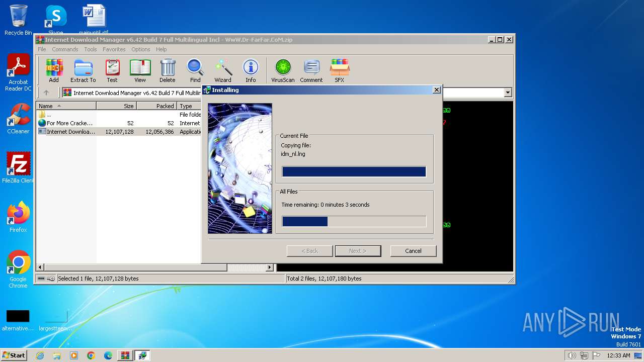Run the VirusScan toolbar icon
644x362 pixels.
(x=283, y=70)
